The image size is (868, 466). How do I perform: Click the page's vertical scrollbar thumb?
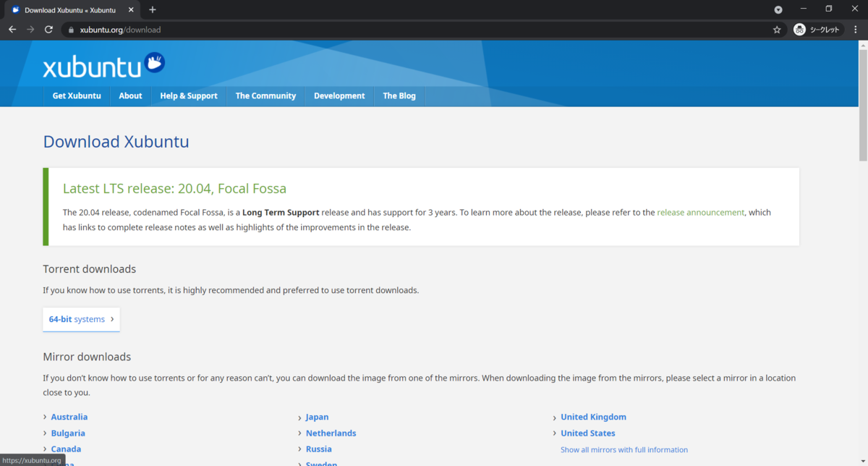tap(862, 105)
